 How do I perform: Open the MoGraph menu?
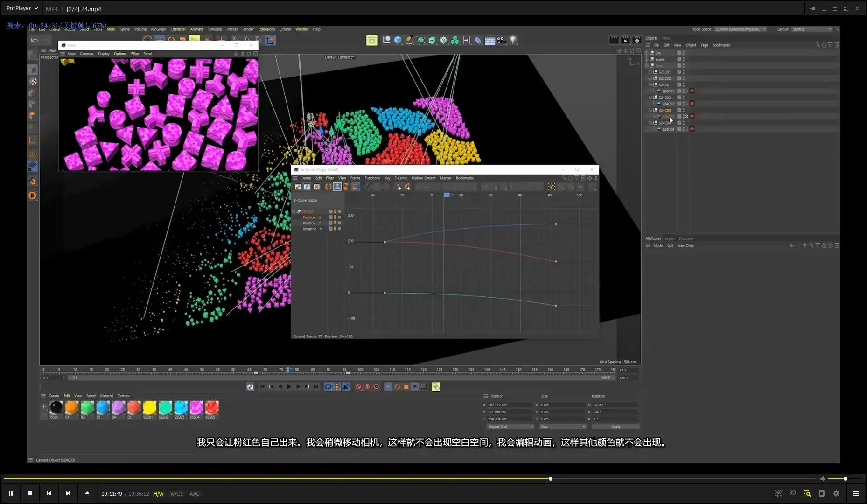coord(159,29)
